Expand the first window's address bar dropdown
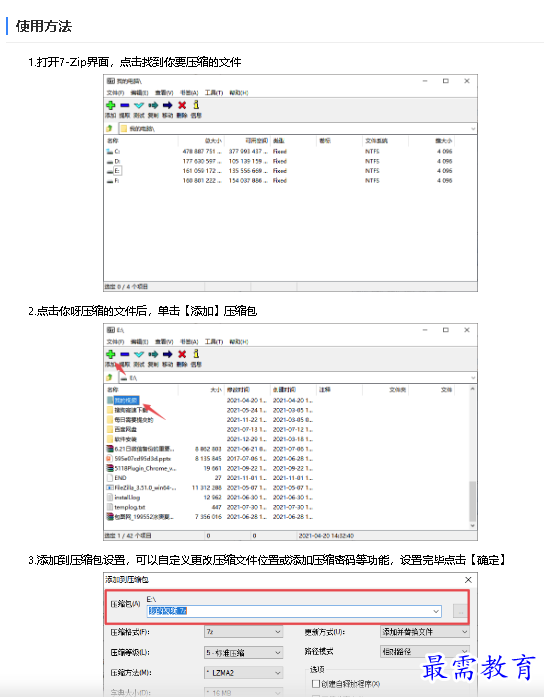The width and height of the screenshot is (544, 699). click(473, 129)
